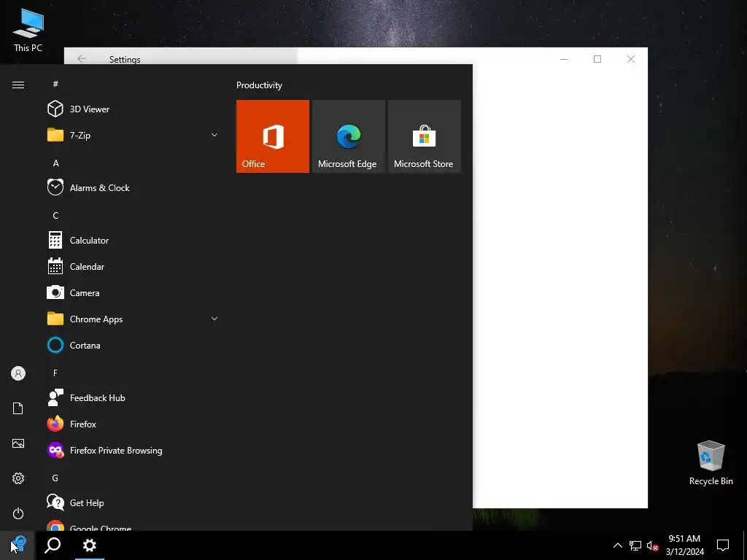Open Feedback Hub
The image size is (747, 560).
133,397
